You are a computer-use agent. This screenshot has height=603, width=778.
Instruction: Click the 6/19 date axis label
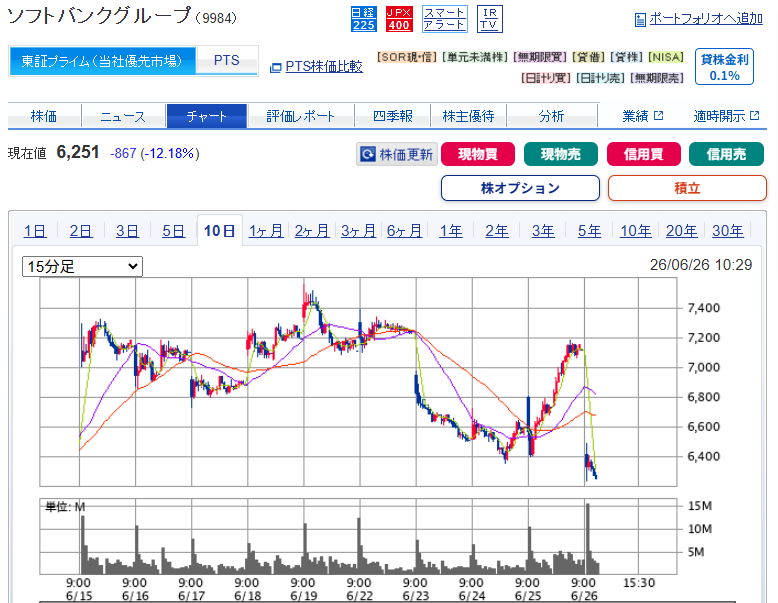click(x=303, y=596)
